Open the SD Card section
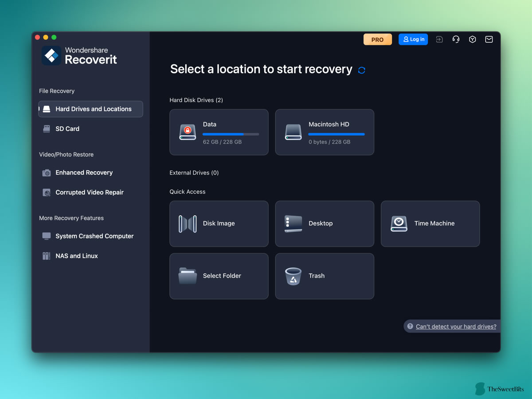Viewport: 532px width, 399px height. (x=90, y=129)
